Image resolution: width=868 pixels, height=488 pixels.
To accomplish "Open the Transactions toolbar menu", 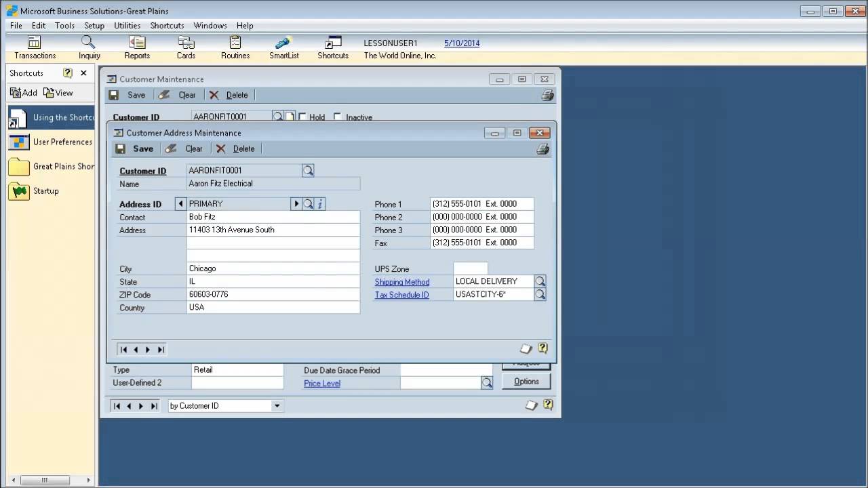I will coord(35,48).
